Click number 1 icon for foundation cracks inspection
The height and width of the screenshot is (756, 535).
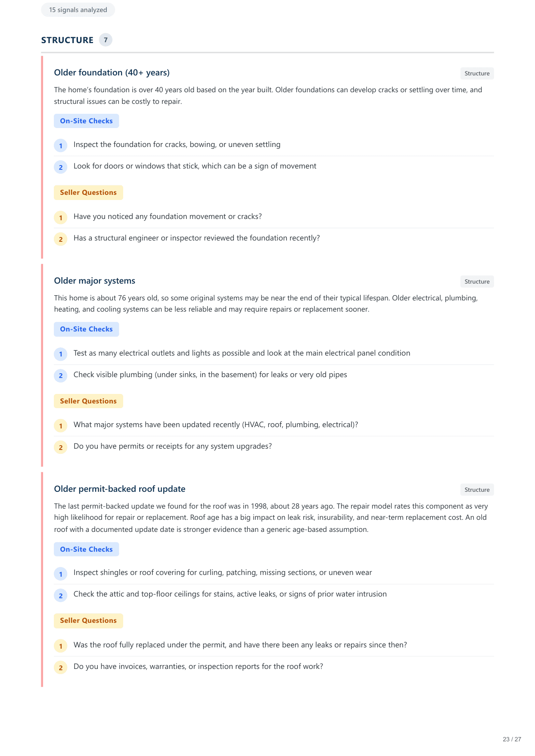pos(61,146)
